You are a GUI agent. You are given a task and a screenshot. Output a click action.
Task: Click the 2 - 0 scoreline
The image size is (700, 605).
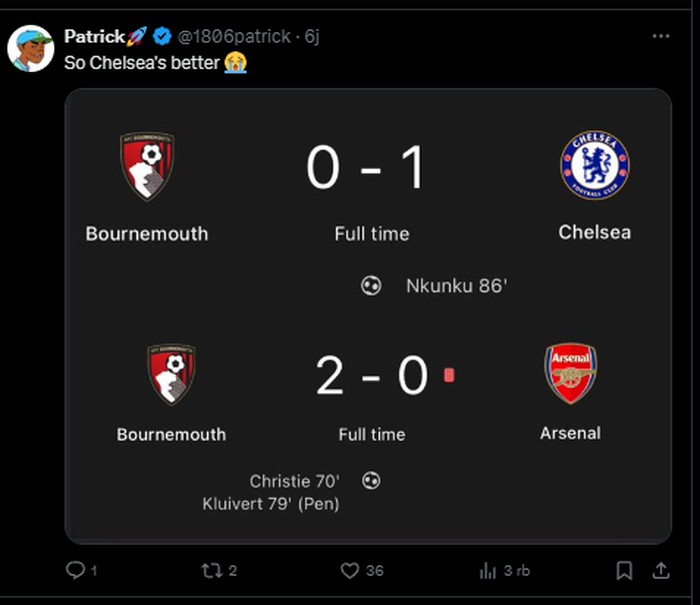point(372,376)
